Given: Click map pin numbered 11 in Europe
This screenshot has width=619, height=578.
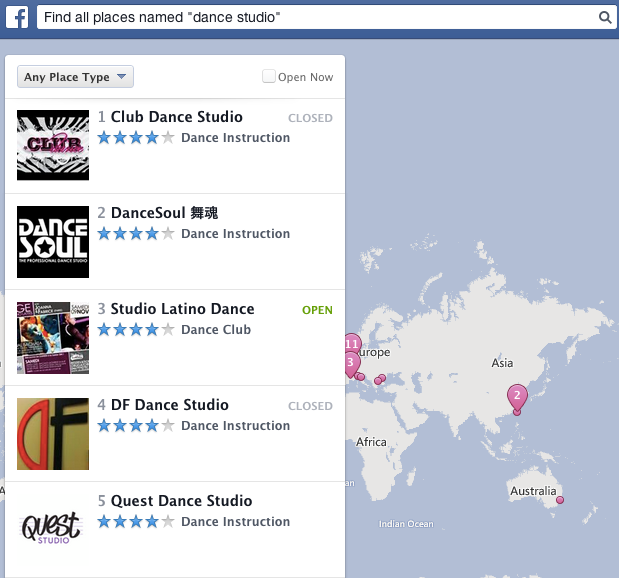Looking at the screenshot, I should (x=353, y=344).
